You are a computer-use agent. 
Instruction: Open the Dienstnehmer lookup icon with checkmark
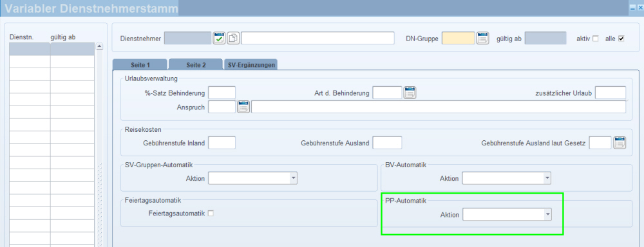[x=220, y=38]
